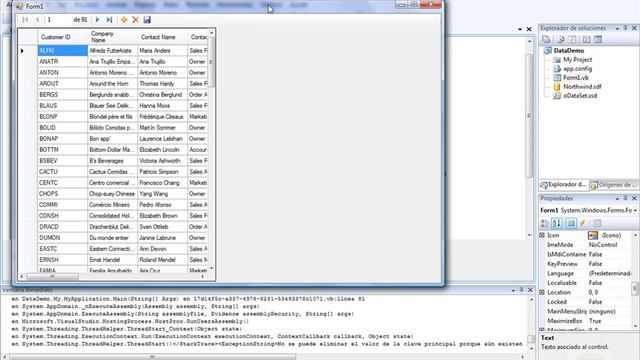Click the data grid vertical scrollbar thumb
The width and height of the screenshot is (640, 360).
click(211, 62)
